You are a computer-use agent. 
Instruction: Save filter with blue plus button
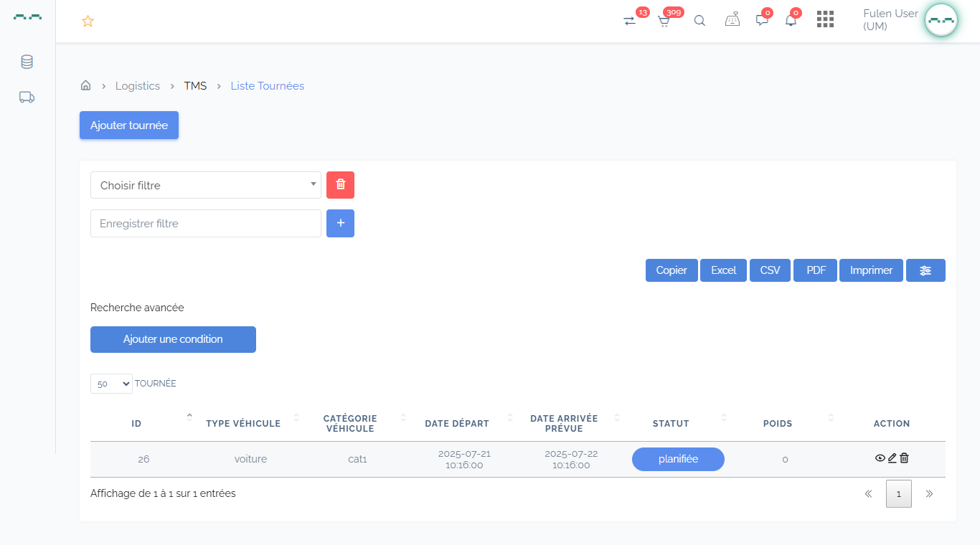coord(340,223)
